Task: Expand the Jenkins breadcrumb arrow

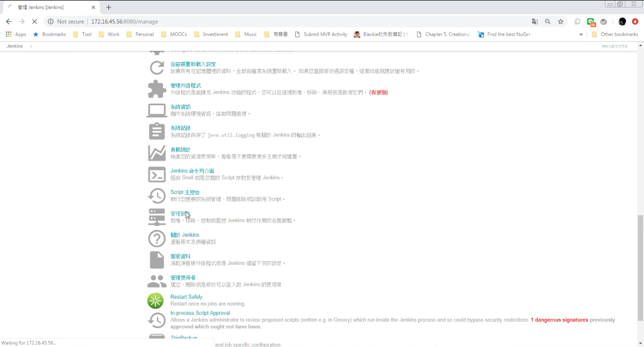Action: (31, 46)
